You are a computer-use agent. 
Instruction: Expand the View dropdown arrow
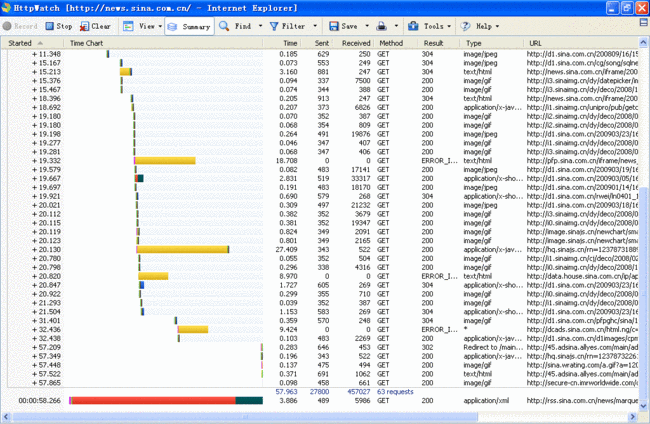point(160,26)
